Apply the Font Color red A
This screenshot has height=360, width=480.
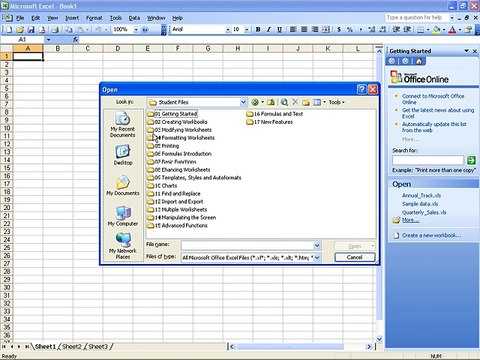[x=452, y=30]
